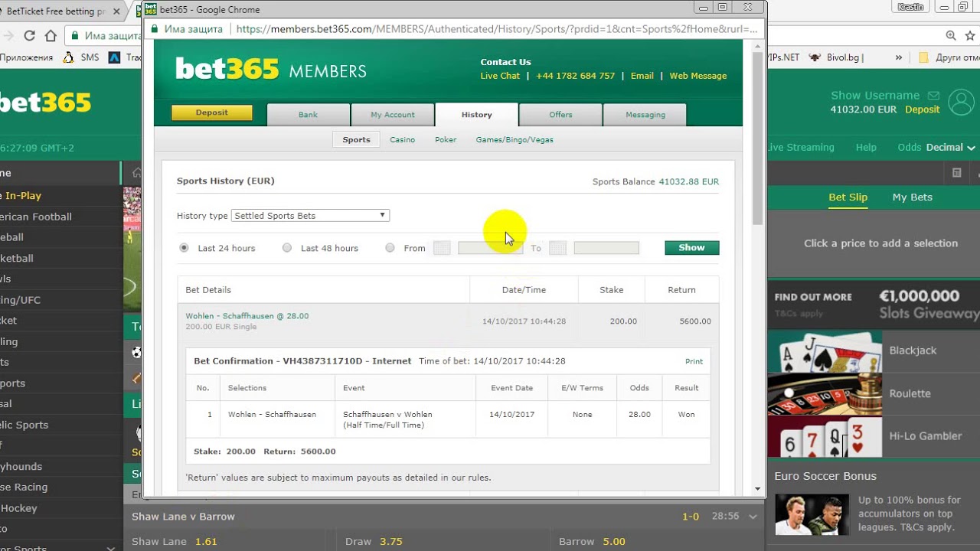Open the Messaging tab
980x551 pixels.
coord(645,115)
